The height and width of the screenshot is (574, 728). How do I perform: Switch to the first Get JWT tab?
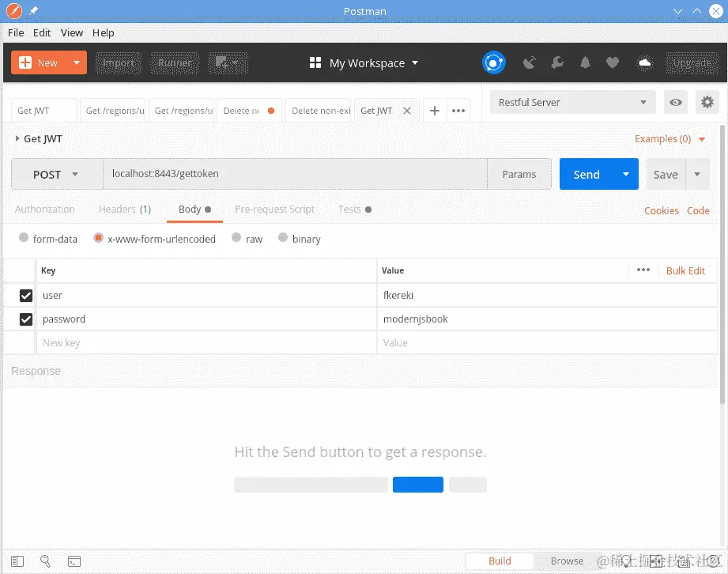tap(43, 111)
